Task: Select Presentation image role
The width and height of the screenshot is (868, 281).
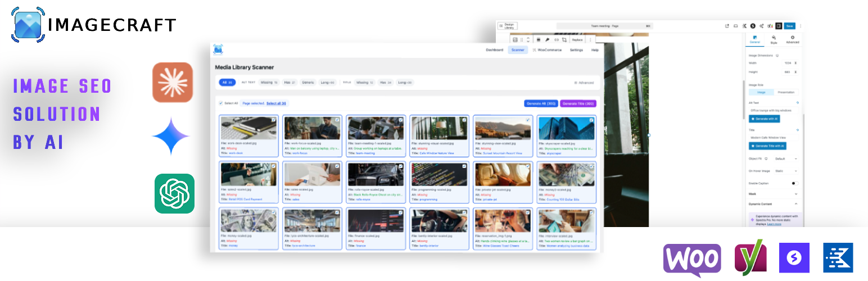Action: click(x=786, y=92)
